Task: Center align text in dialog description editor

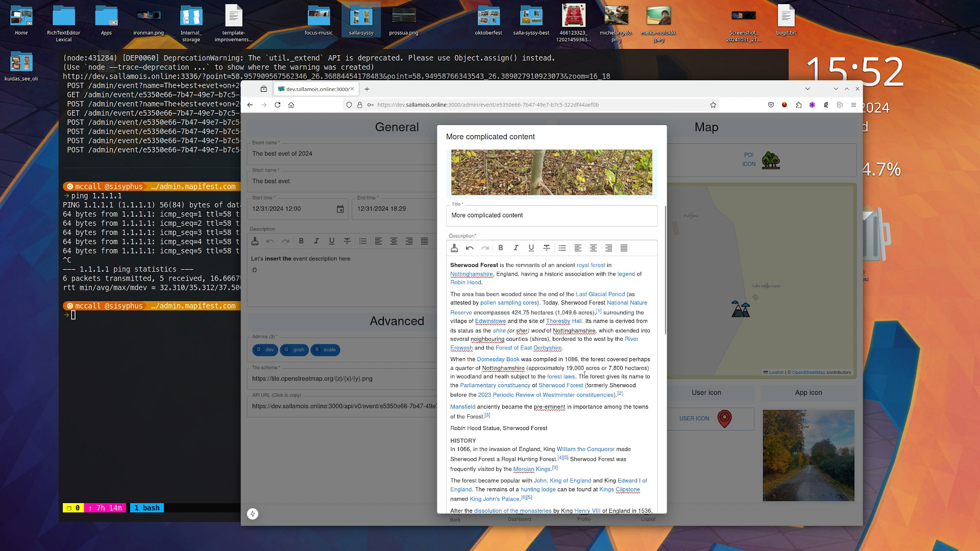Action: pyautogui.click(x=593, y=248)
